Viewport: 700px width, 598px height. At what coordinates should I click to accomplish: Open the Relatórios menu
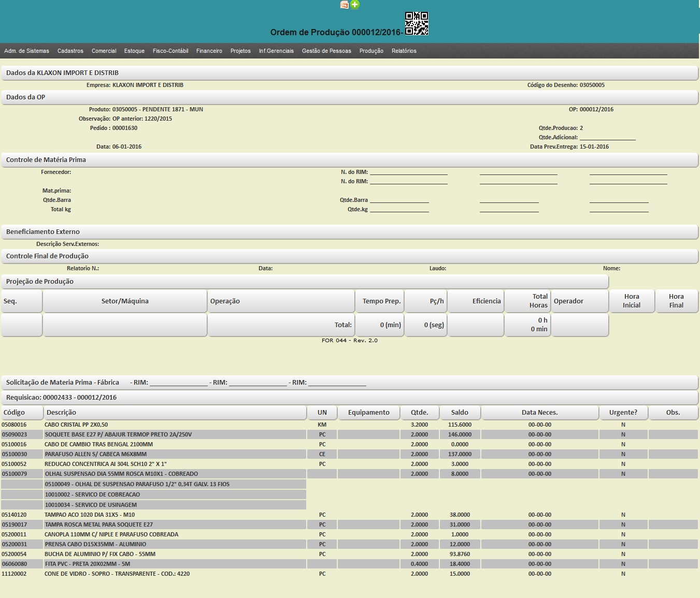tap(404, 51)
